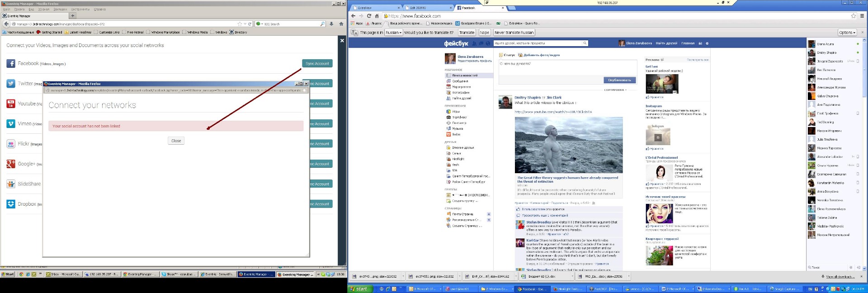Click Sync Account for Facebook
This screenshot has width=868, height=293.
(317, 64)
